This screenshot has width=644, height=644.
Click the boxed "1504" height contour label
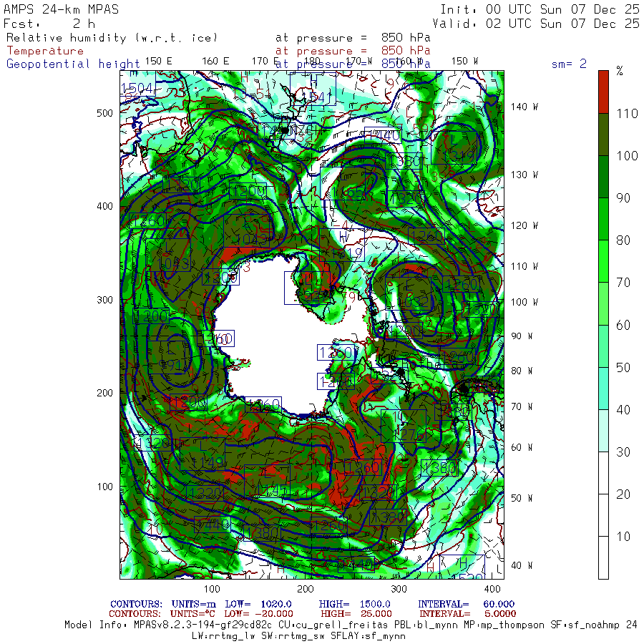coord(137,88)
